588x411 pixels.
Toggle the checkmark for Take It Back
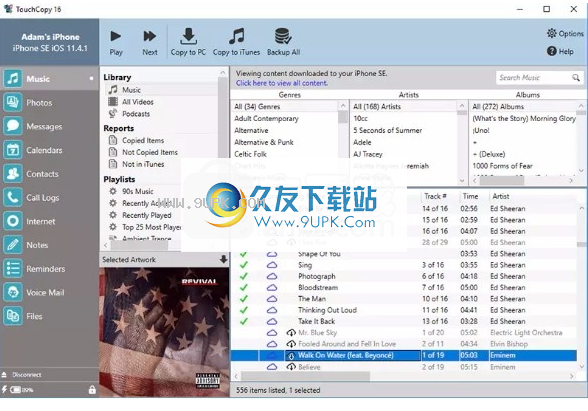pyautogui.click(x=244, y=321)
